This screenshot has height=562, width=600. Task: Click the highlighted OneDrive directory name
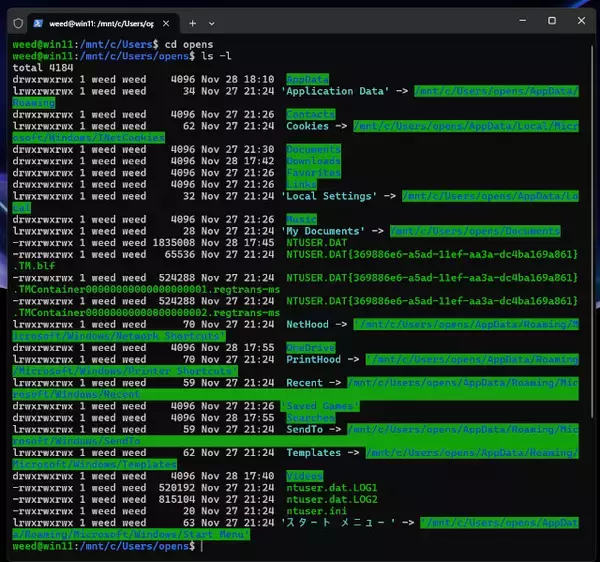(x=311, y=347)
